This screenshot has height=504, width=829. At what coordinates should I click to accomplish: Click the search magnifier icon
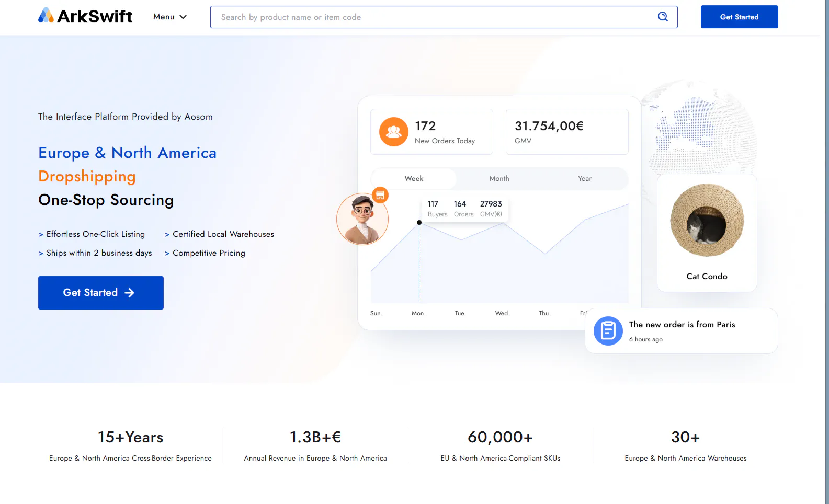(x=663, y=17)
